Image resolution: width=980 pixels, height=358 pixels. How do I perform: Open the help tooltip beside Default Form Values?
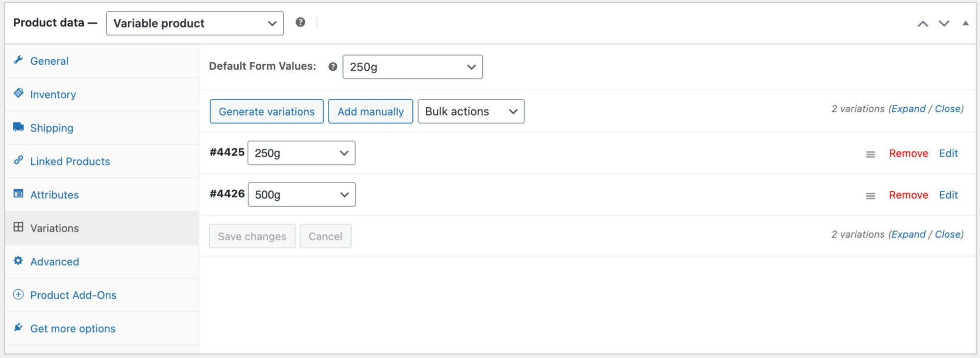[x=332, y=66]
